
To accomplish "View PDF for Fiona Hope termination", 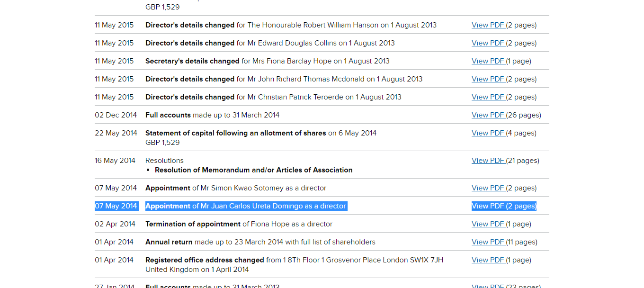I will (488, 224).
